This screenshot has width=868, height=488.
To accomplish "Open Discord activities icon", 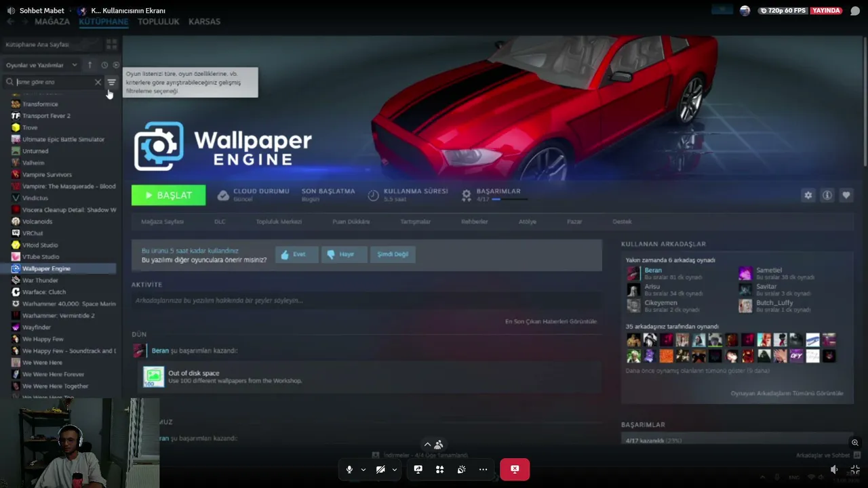I will point(440,469).
